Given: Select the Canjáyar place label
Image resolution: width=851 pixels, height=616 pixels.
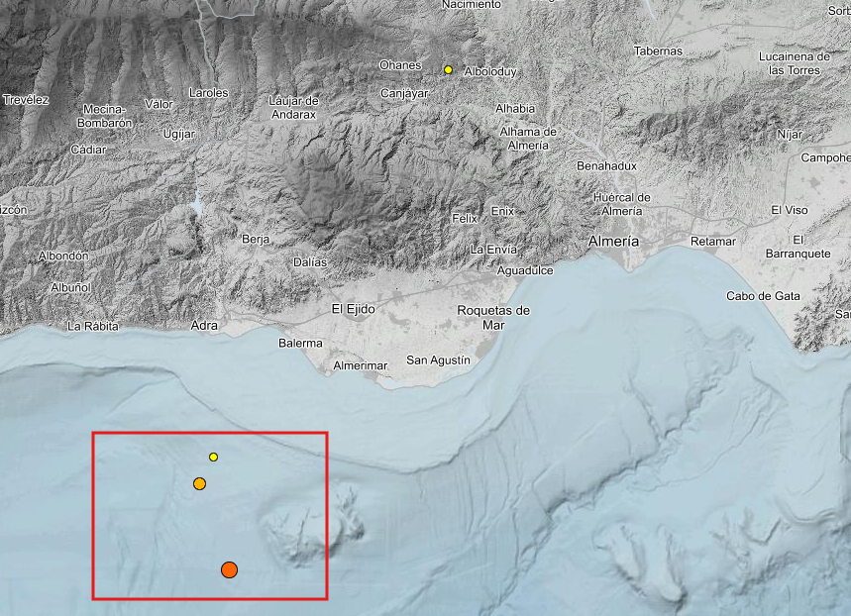Looking at the screenshot, I should click(x=406, y=93).
